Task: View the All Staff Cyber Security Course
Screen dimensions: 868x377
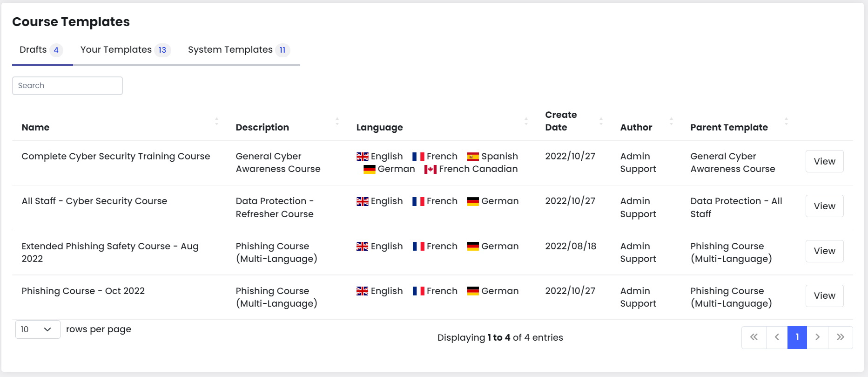Action: 824,206
